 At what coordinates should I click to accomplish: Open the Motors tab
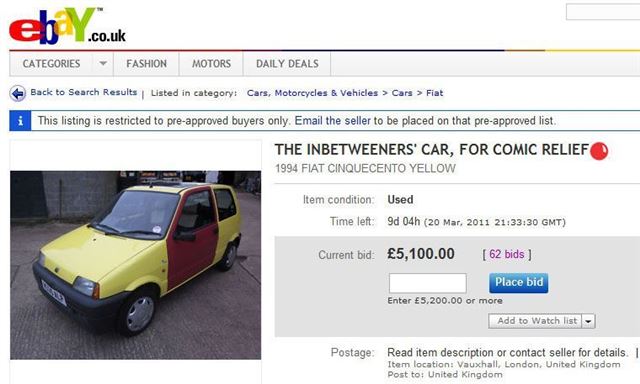(x=211, y=64)
